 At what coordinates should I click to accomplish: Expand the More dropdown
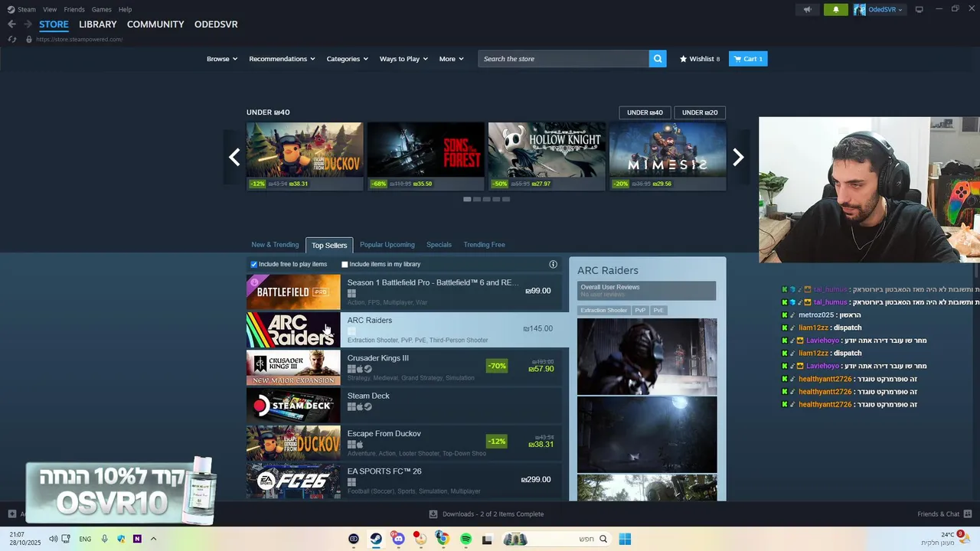tap(451, 59)
